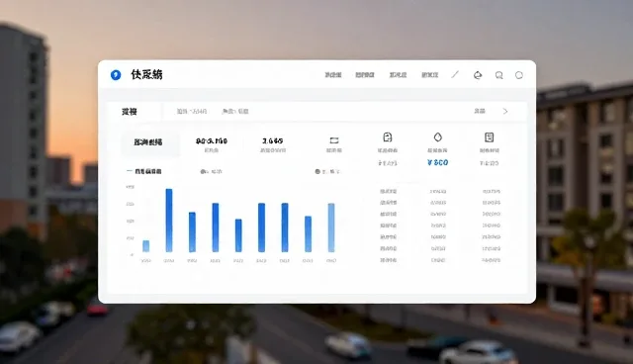Expand using the right chevron arrow
Image resolution: width=633 pixels, height=364 pixels.
point(505,111)
